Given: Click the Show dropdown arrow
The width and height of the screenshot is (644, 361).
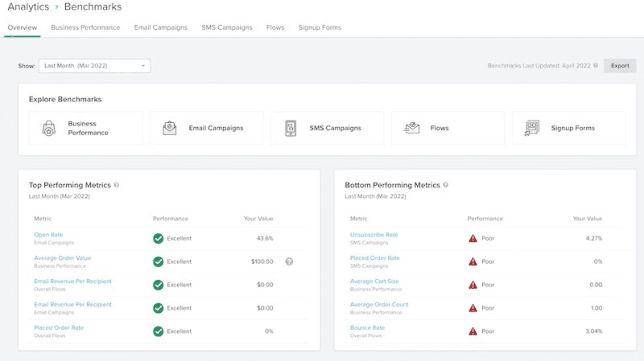Looking at the screenshot, I should [x=143, y=66].
